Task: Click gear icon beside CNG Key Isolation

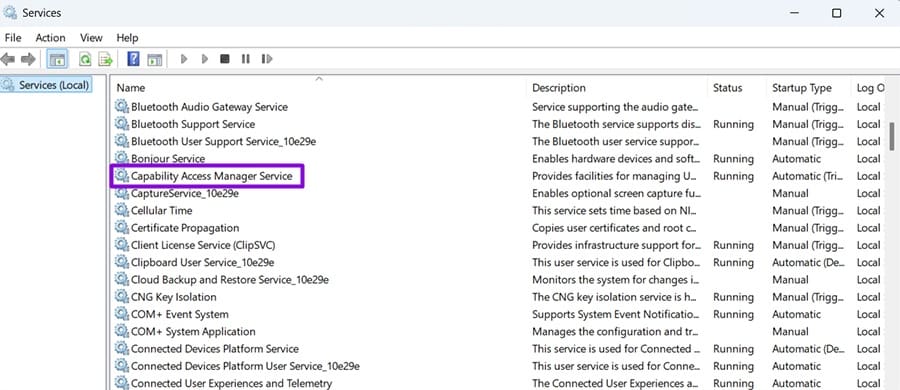Action: coord(121,296)
